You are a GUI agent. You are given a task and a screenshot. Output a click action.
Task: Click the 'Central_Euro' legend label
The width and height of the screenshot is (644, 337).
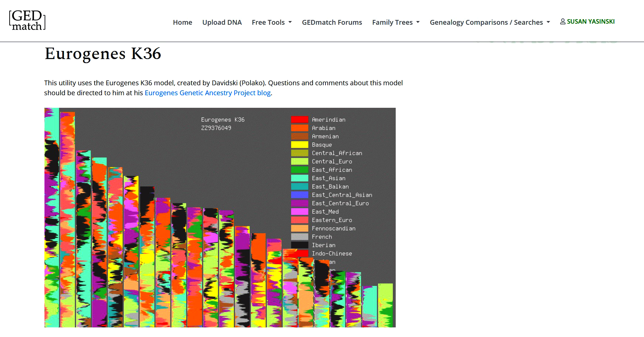point(332,161)
